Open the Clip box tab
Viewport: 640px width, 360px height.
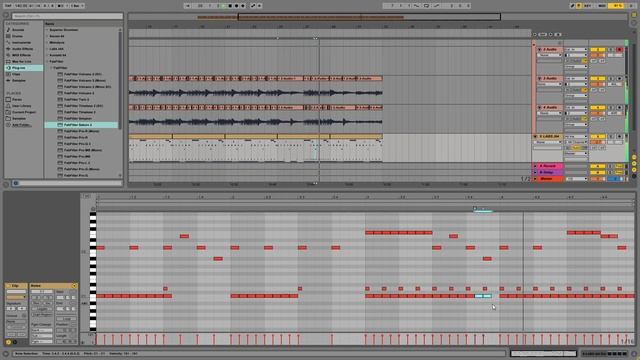click(16, 286)
